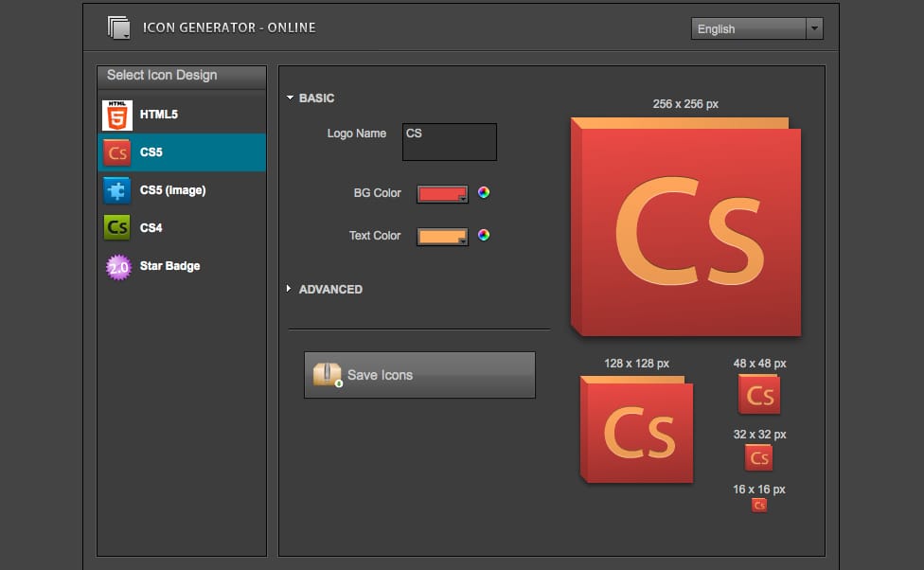The height and width of the screenshot is (570, 924).
Task: Click the Save Icons button
Action: pos(419,375)
